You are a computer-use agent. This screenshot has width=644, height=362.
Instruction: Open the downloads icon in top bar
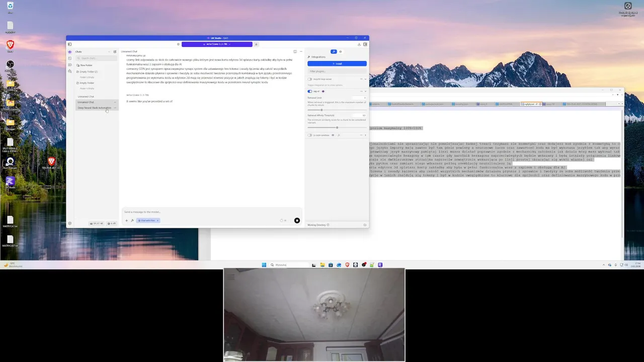[359, 44]
